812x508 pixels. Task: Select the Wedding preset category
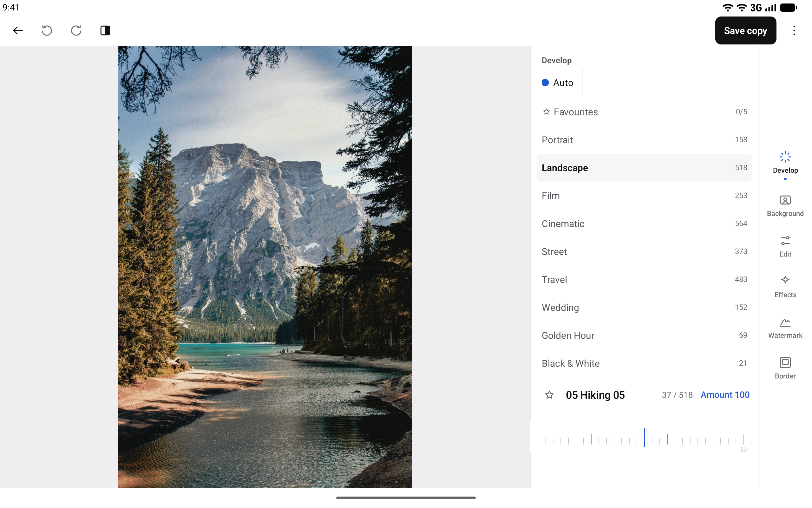(644, 307)
